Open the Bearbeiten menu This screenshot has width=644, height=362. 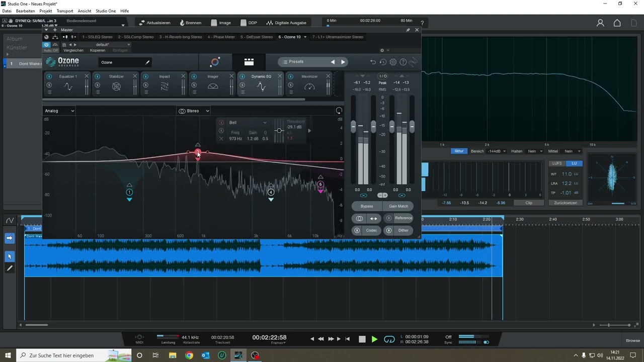(26, 11)
